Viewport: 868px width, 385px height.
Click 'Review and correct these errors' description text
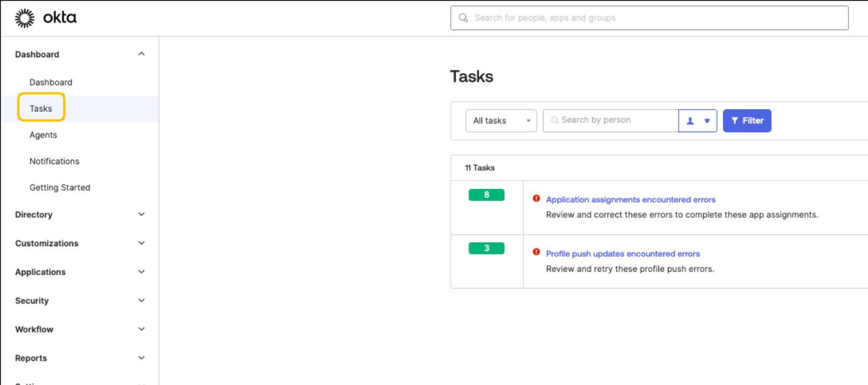pyautogui.click(x=682, y=214)
